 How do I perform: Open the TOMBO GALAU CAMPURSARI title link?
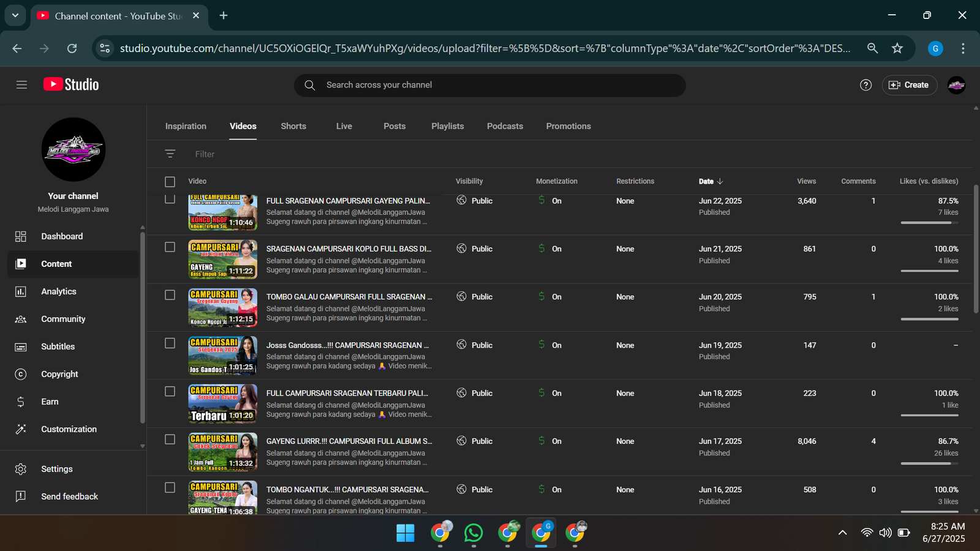coord(349,297)
